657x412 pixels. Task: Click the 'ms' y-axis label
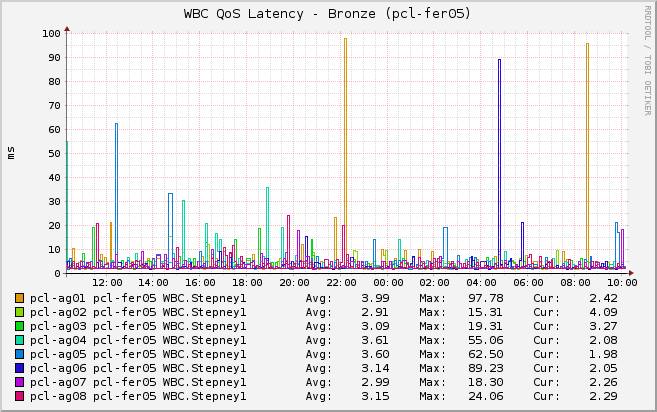11,152
